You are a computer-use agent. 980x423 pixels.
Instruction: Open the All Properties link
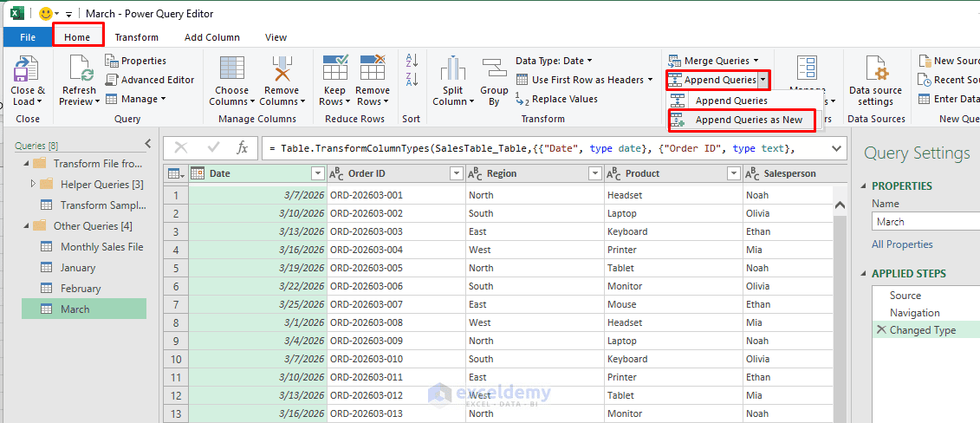(902, 244)
